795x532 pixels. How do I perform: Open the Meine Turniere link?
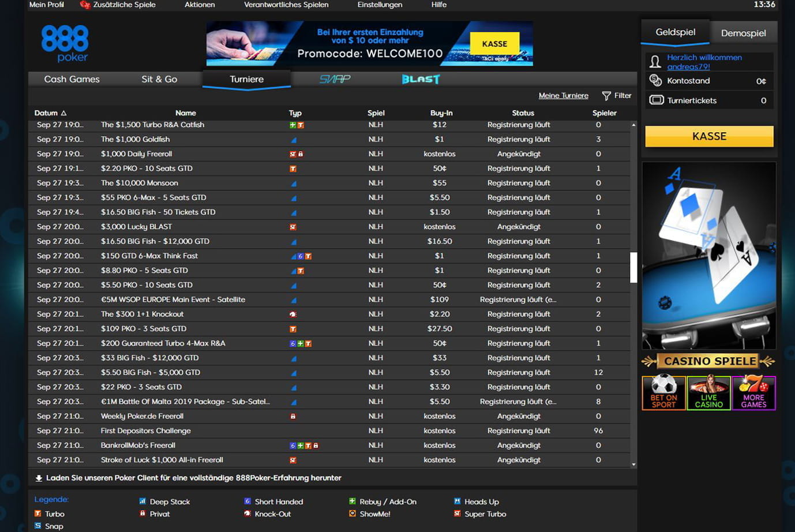pyautogui.click(x=564, y=96)
